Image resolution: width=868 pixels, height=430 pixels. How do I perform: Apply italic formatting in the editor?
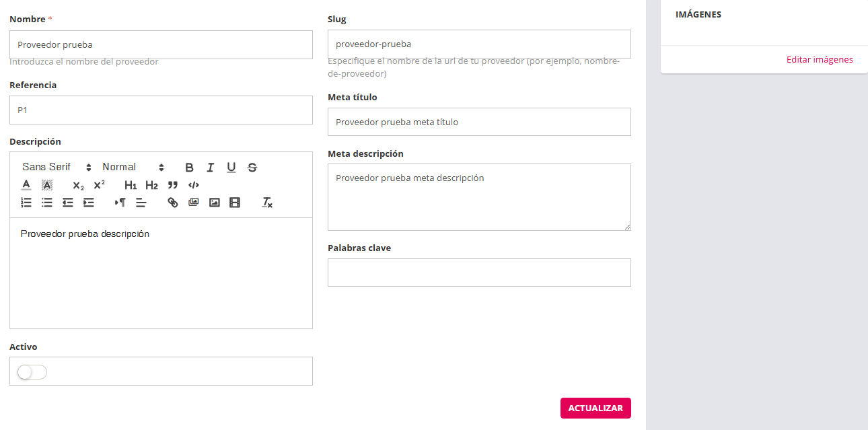click(x=210, y=168)
